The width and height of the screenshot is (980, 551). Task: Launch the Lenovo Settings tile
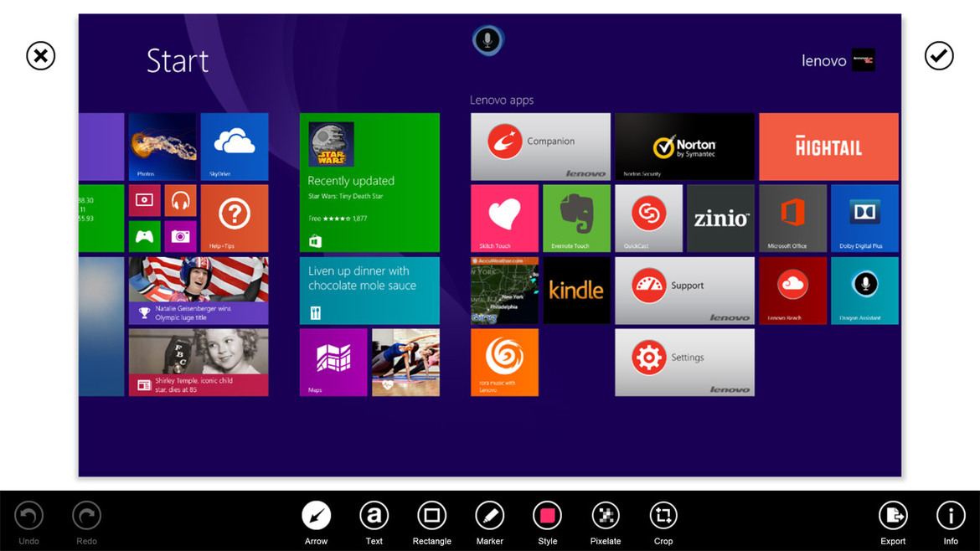pyautogui.click(x=685, y=363)
